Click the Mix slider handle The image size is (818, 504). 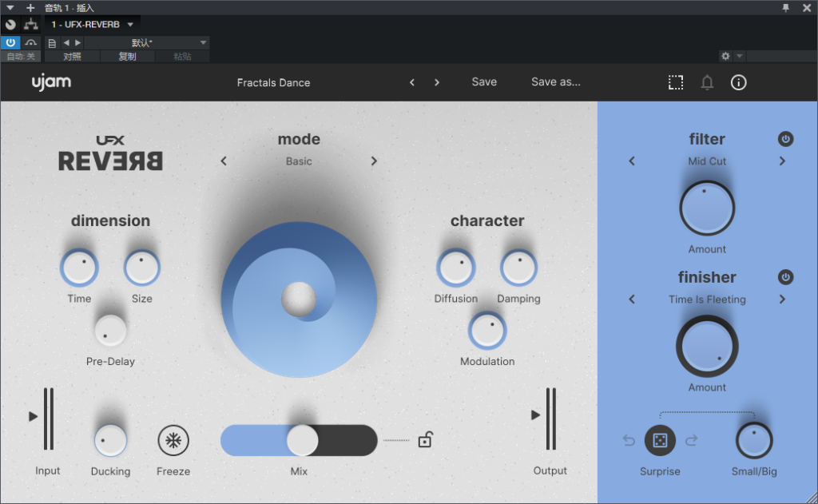(x=303, y=440)
